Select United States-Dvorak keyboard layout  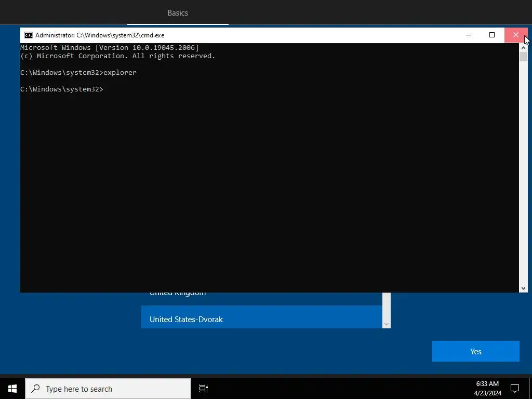pos(262,317)
